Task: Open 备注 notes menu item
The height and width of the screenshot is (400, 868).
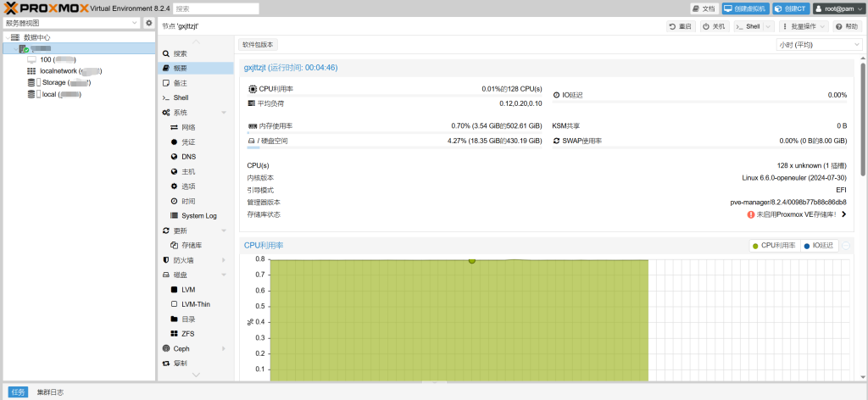Action: click(x=196, y=83)
